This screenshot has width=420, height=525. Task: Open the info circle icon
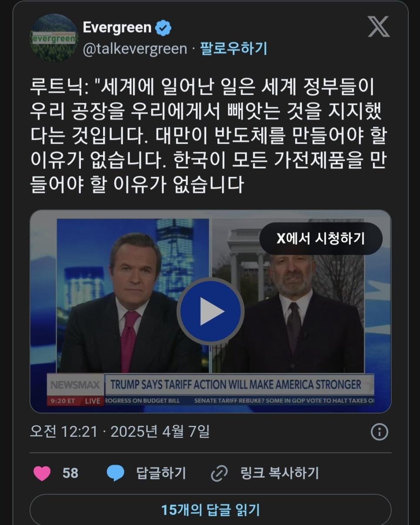click(x=379, y=432)
